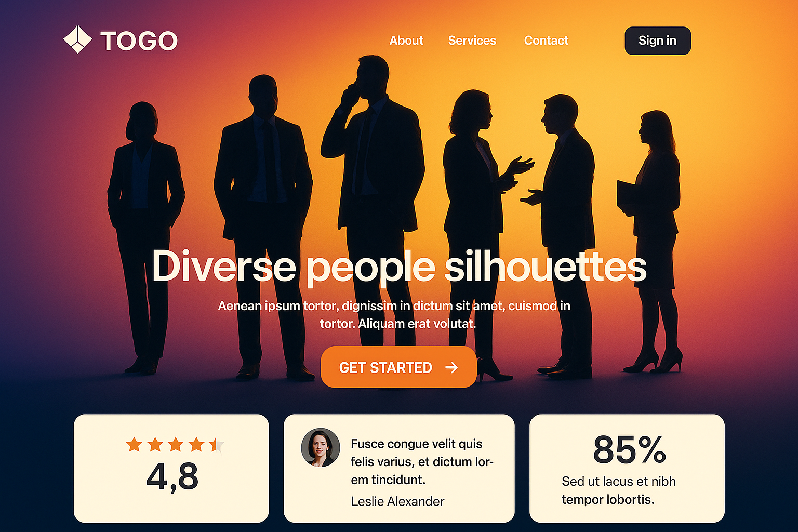Click the third orange rating star
This screenshot has width=798, height=532.
(176, 445)
